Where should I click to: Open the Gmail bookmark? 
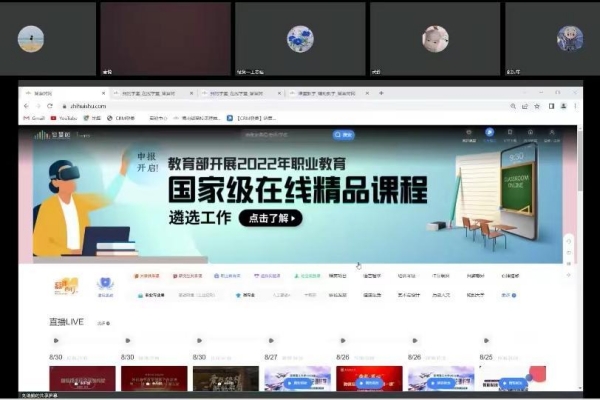click(x=36, y=118)
